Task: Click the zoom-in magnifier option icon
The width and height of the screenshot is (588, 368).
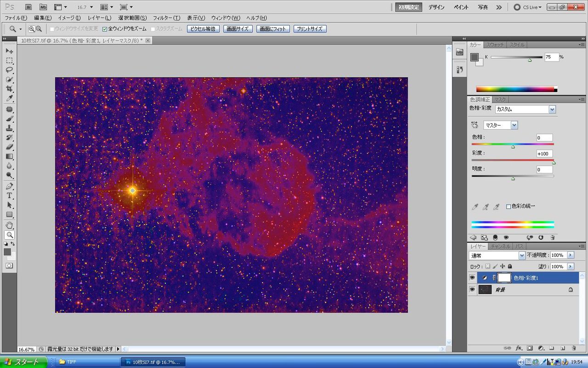Action: click(32, 29)
